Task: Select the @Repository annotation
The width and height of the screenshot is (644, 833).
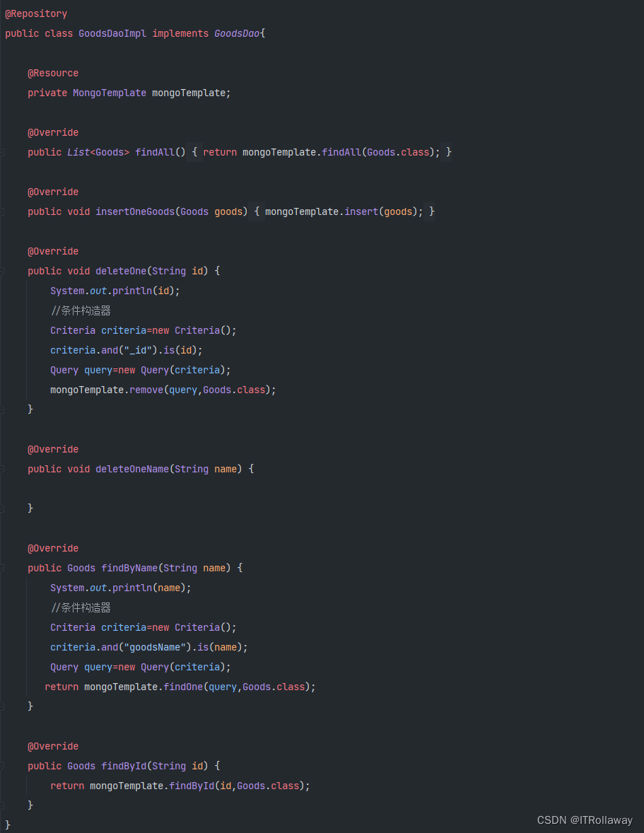Action: click(35, 13)
